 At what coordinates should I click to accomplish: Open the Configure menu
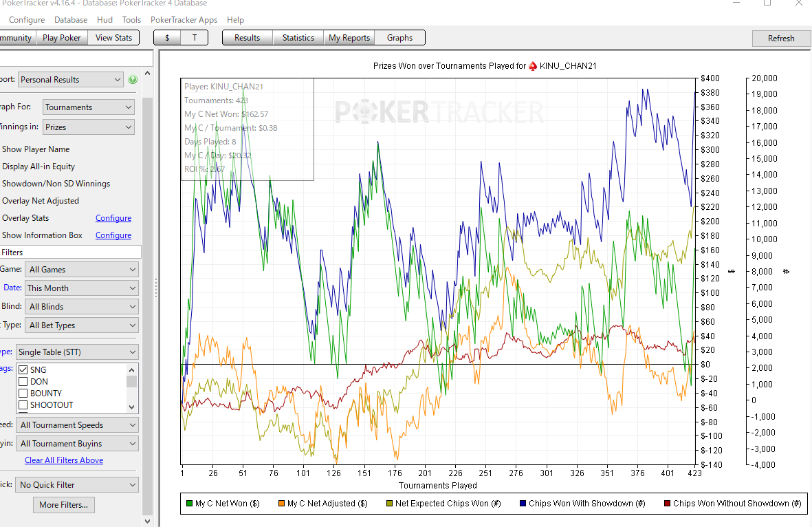pyautogui.click(x=27, y=20)
